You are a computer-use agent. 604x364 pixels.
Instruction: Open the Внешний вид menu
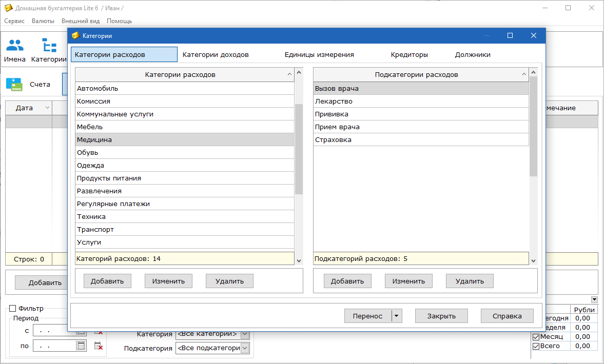pyautogui.click(x=81, y=21)
